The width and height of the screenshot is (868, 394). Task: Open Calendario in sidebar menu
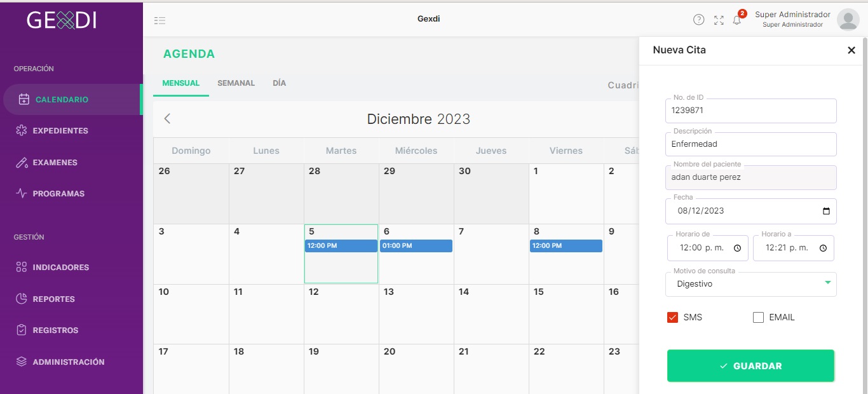71,99
